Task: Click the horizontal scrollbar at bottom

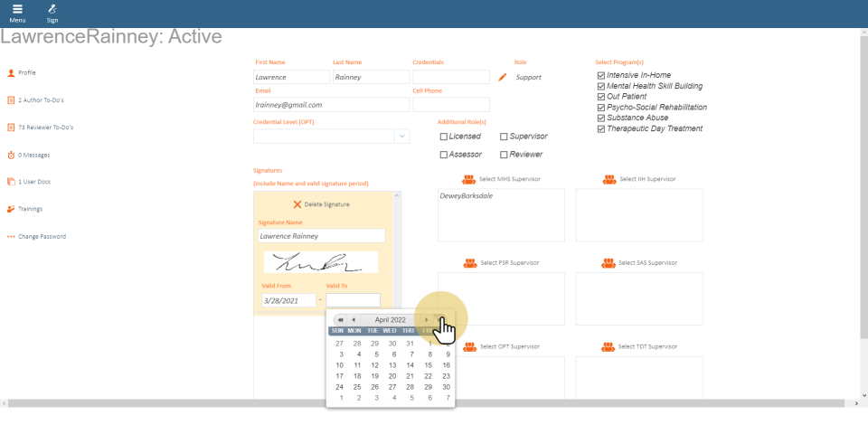Action: point(425,402)
